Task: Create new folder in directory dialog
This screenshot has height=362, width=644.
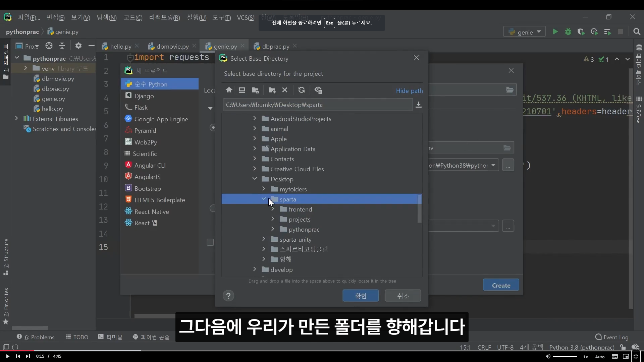Action: pos(272,90)
